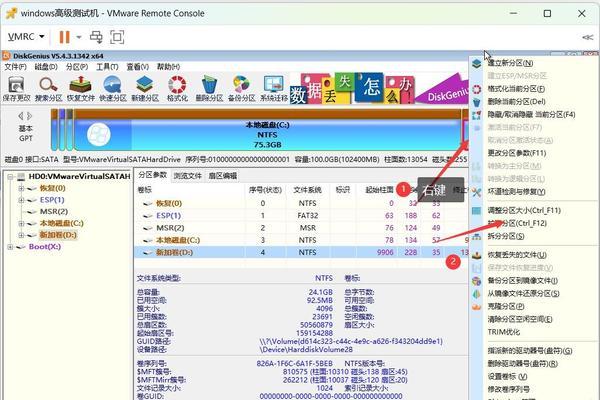Expand the 新加卷(D:) node in disk tree
Screen dimensions: 600x400
pos(21,235)
